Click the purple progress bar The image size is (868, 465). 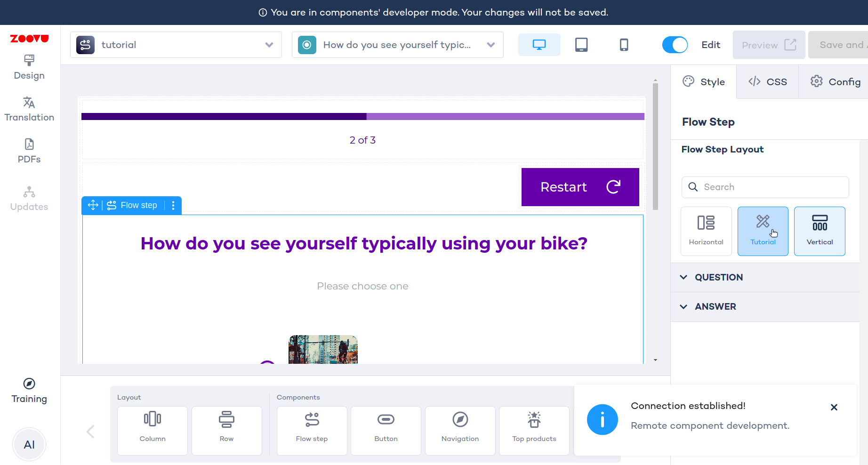[x=362, y=116]
